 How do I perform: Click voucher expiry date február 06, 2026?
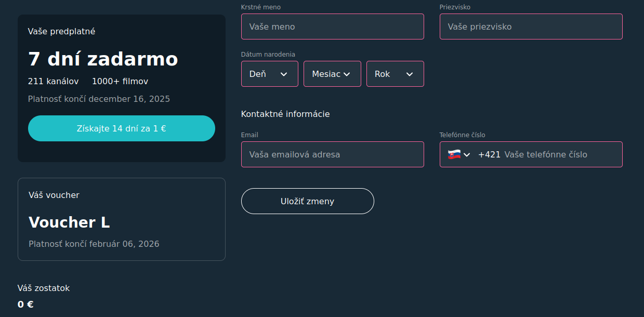click(x=124, y=244)
